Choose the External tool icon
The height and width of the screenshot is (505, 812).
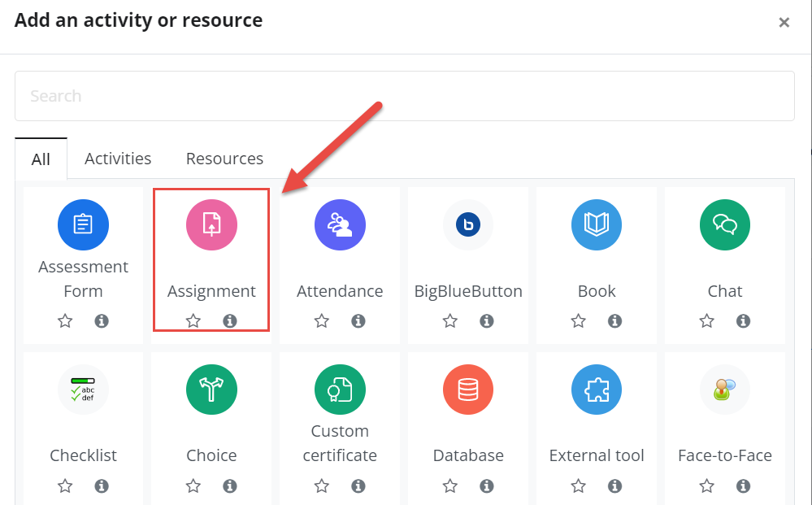click(597, 390)
